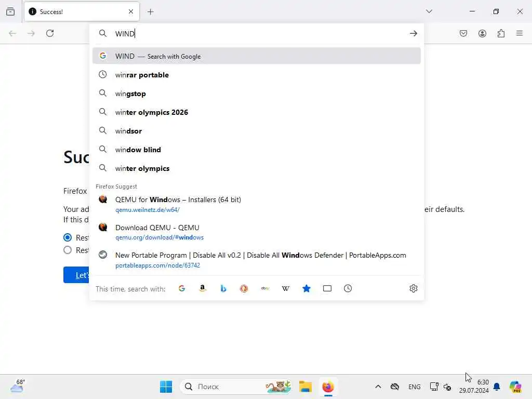Open the network status tray icon
The image size is (532, 399).
434,387
